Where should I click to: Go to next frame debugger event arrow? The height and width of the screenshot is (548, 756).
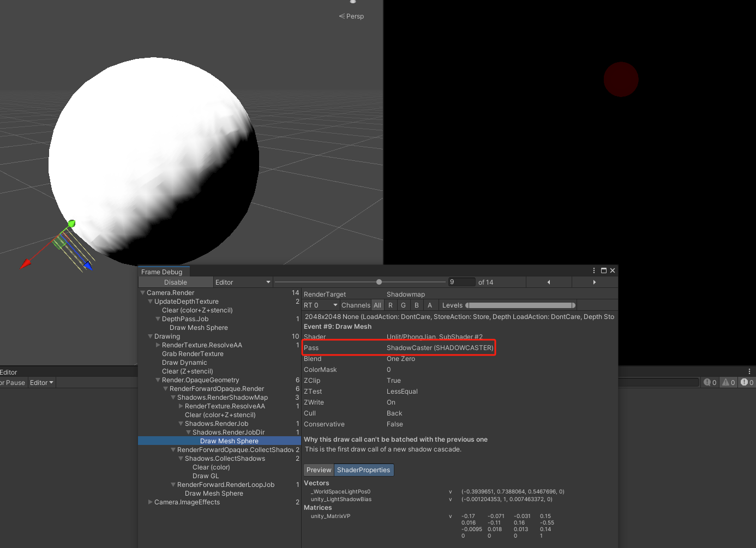595,282
